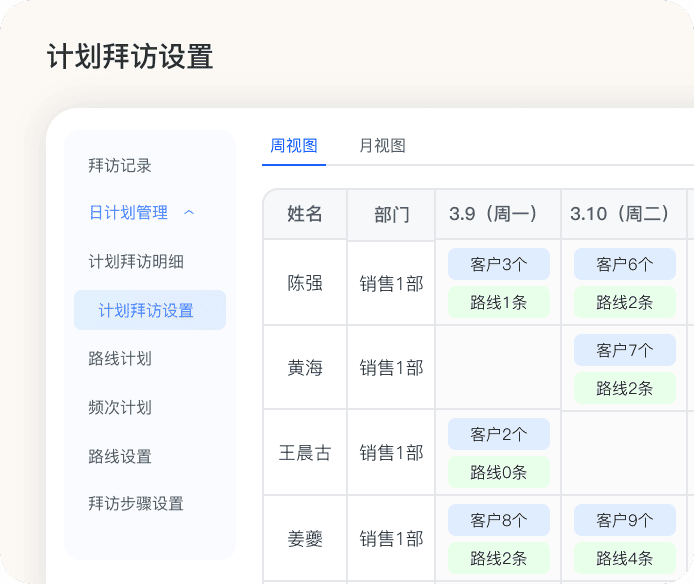Open 计划拜访设置 sidebar item
The width and height of the screenshot is (694, 584).
click(146, 310)
